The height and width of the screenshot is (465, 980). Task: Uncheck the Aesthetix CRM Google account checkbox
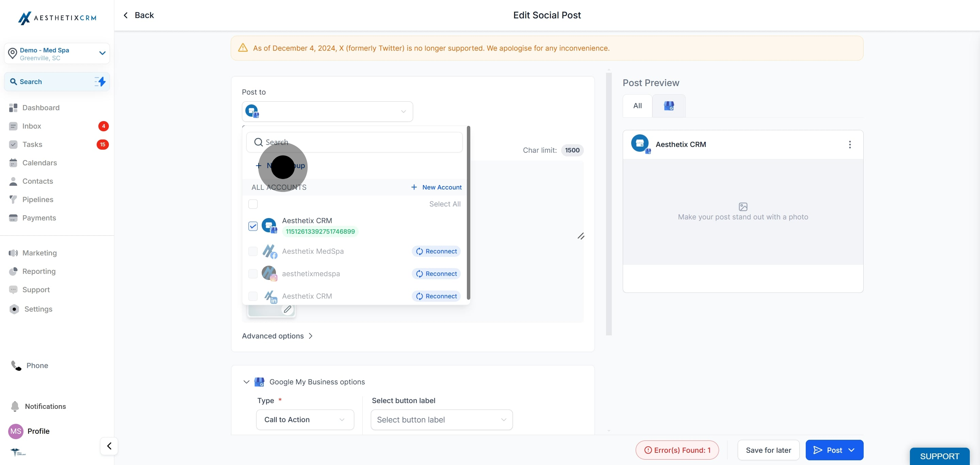point(253,226)
